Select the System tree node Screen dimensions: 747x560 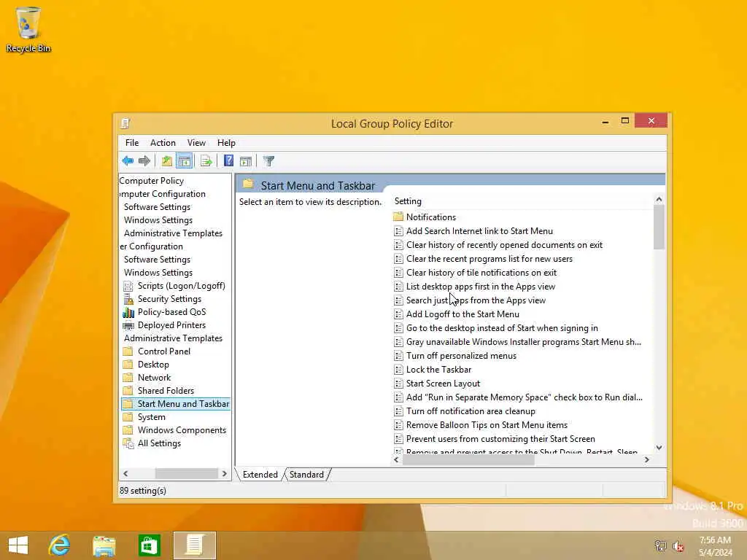pyautogui.click(x=152, y=417)
